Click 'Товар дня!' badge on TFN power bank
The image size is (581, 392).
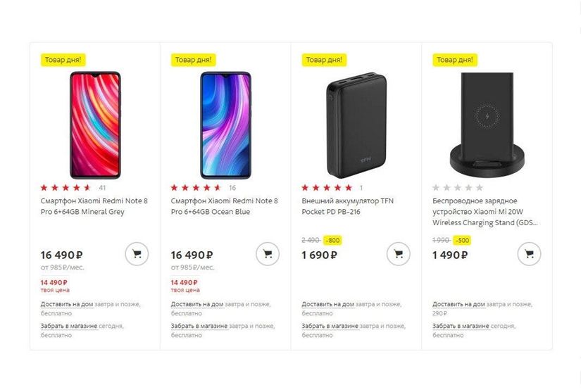[326, 60]
